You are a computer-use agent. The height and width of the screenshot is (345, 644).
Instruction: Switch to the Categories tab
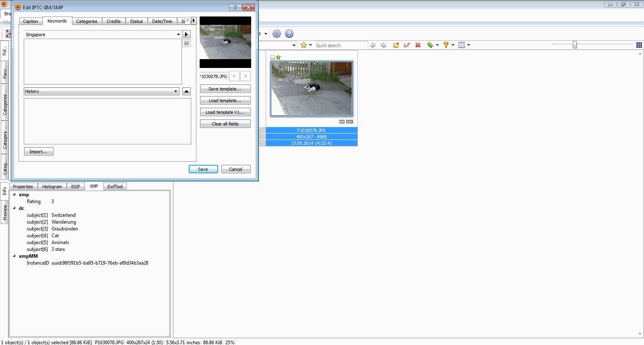[87, 21]
